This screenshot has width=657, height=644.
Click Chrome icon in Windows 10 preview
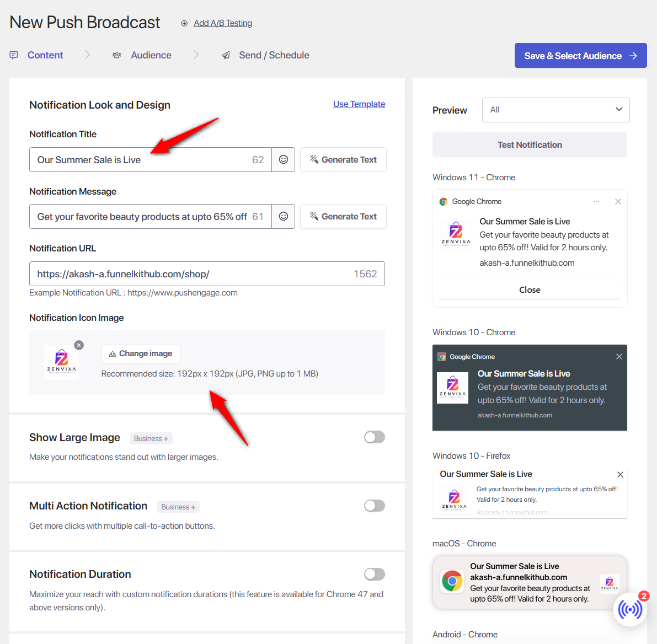click(442, 357)
